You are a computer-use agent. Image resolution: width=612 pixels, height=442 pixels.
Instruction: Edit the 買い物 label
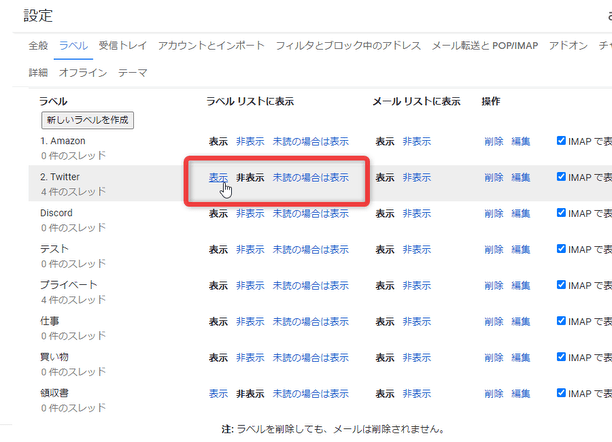(521, 358)
